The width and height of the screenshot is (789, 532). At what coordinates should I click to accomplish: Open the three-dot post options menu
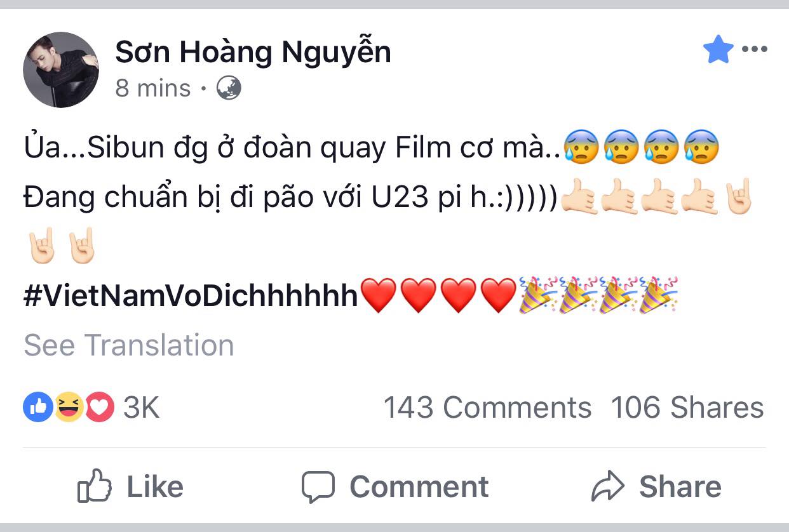(755, 50)
